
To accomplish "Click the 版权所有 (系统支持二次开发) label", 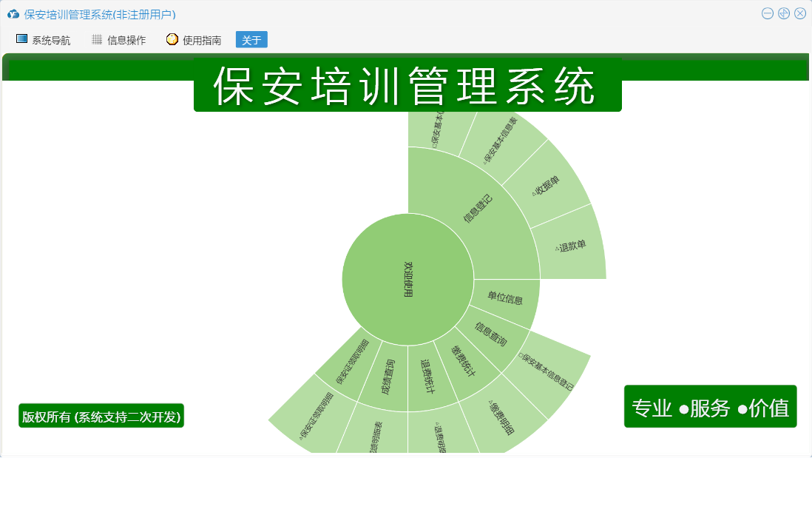I will click(x=101, y=416).
